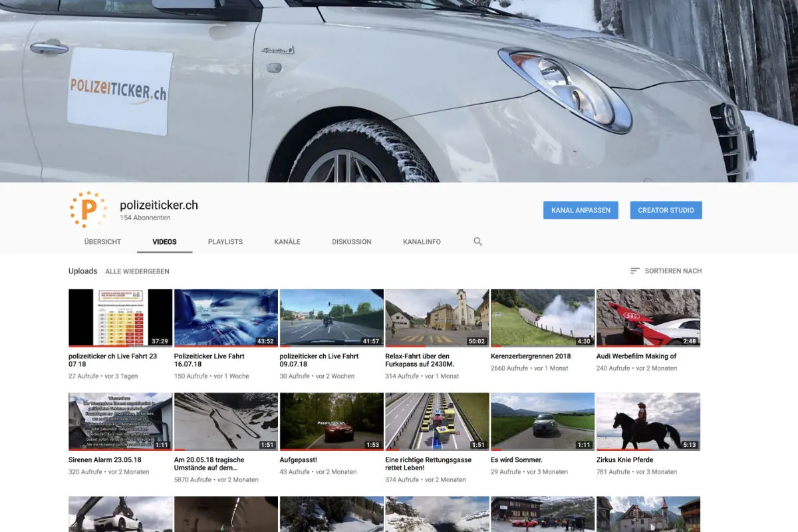Play the Relax-Fahrt Furkapass video thumbnail
Screen dimensions: 798x532
point(437,318)
